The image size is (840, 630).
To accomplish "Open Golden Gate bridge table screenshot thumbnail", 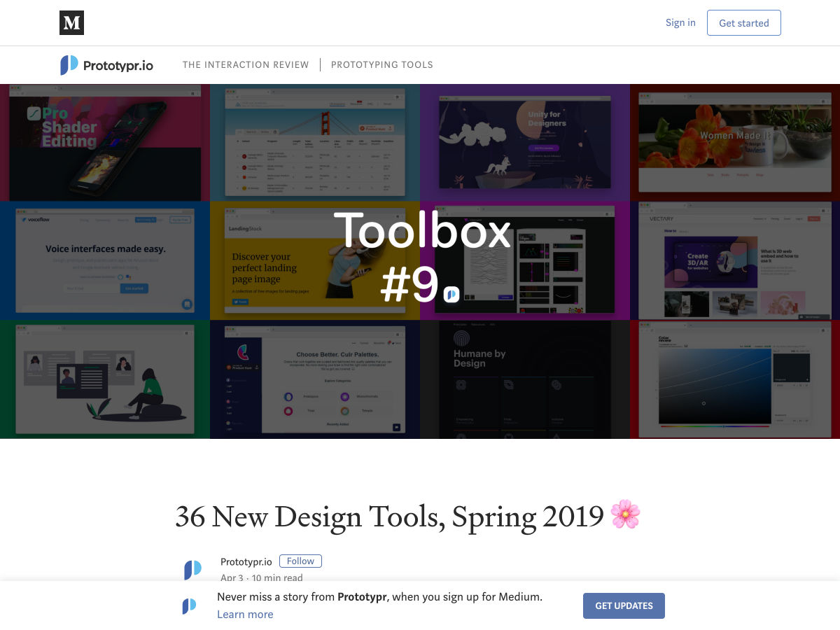I will pos(315,143).
